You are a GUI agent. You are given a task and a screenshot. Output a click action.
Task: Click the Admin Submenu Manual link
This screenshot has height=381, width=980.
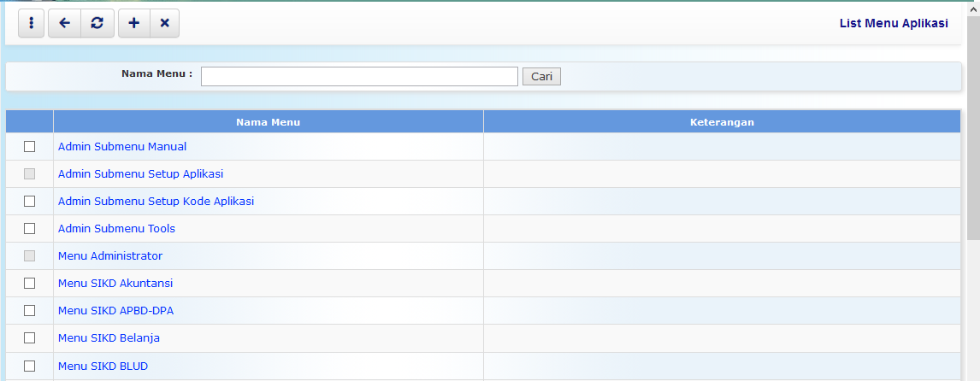point(122,147)
